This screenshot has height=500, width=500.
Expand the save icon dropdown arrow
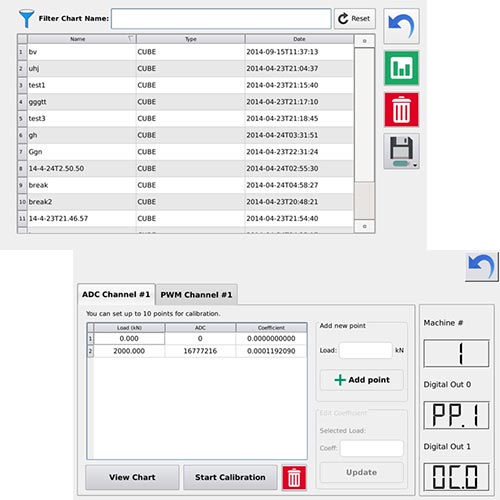415,165
